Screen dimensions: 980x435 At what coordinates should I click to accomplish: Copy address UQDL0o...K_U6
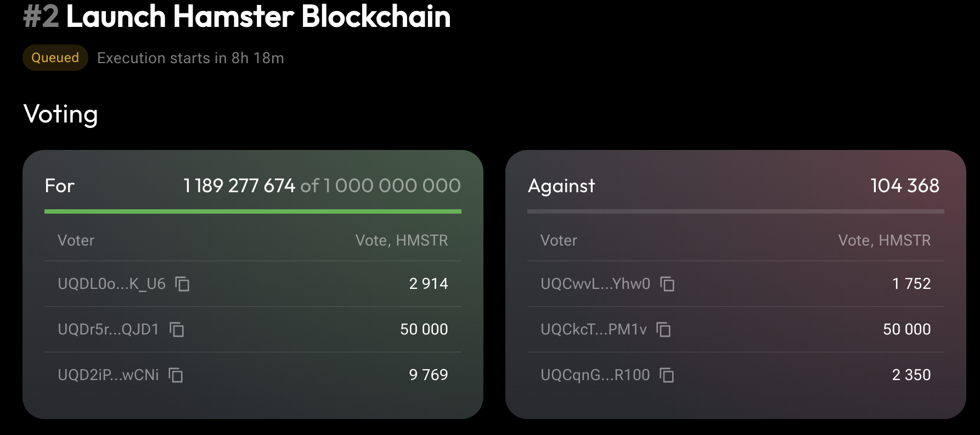[182, 284]
